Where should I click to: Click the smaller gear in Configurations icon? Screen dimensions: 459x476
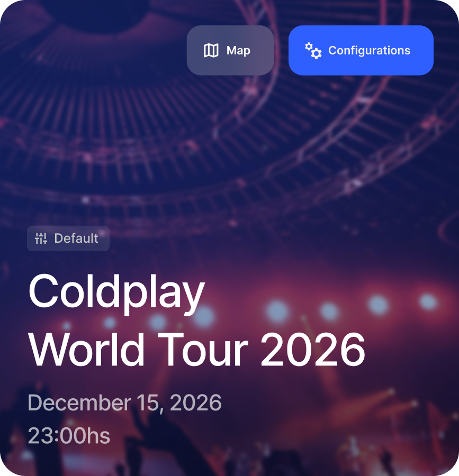click(309, 47)
